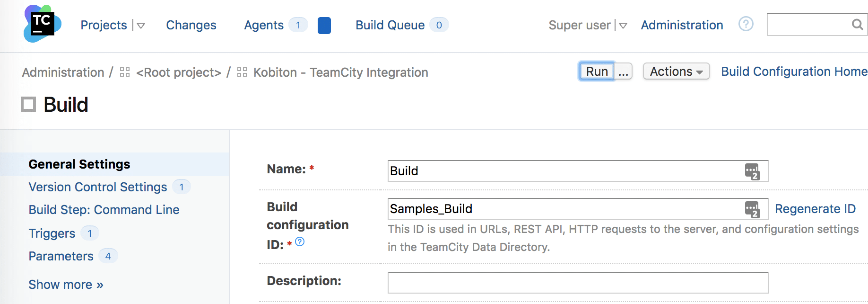Click the blue agent status square
Image resolution: width=868 pixels, height=304 pixels.
[x=324, y=26]
